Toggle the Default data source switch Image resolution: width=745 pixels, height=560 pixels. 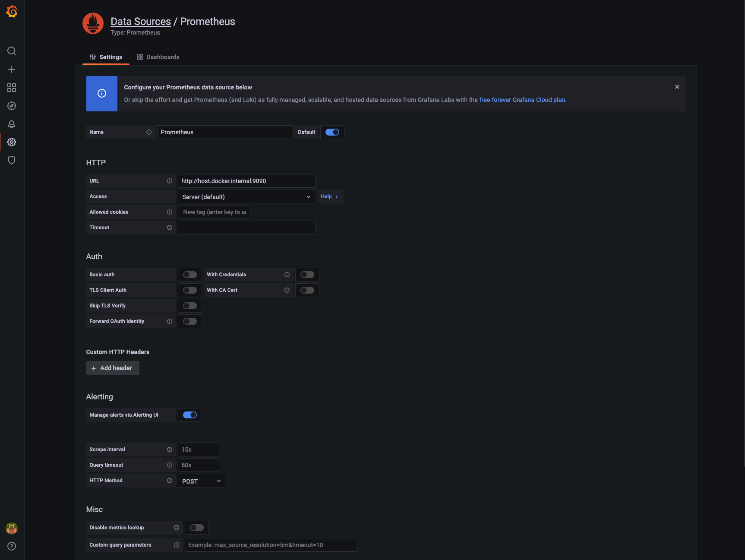point(332,132)
